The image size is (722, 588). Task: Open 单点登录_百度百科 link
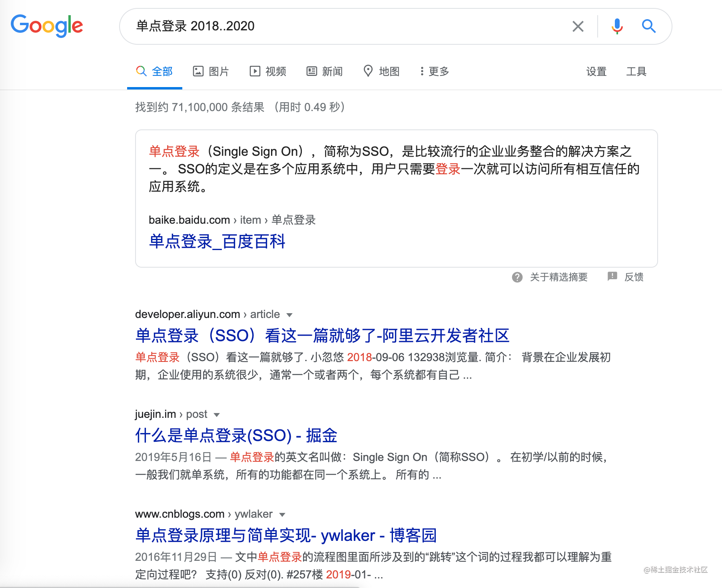coord(217,241)
